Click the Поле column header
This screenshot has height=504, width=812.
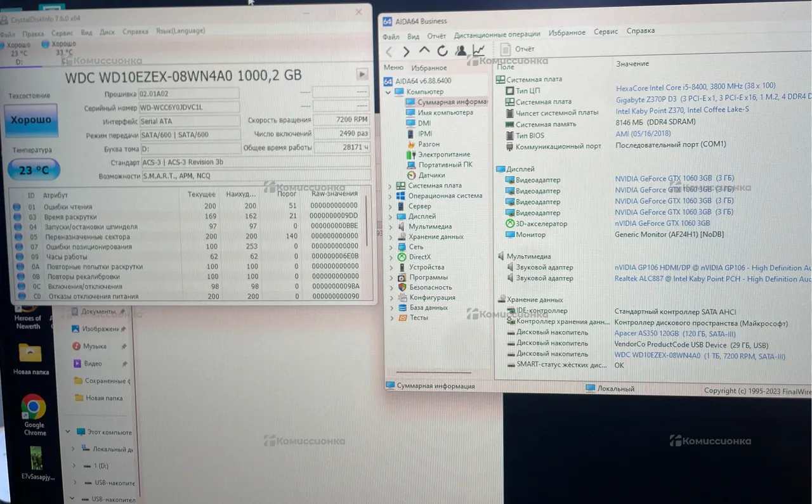[506, 67]
